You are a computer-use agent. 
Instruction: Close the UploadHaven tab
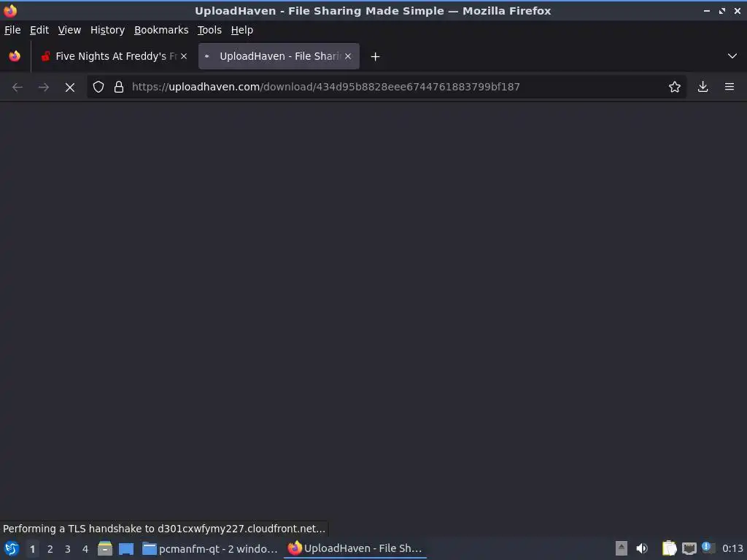(348, 56)
